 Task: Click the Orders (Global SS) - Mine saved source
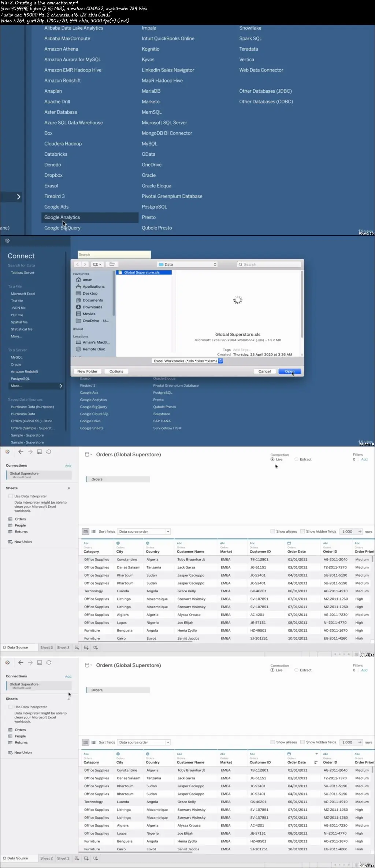click(31, 421)
